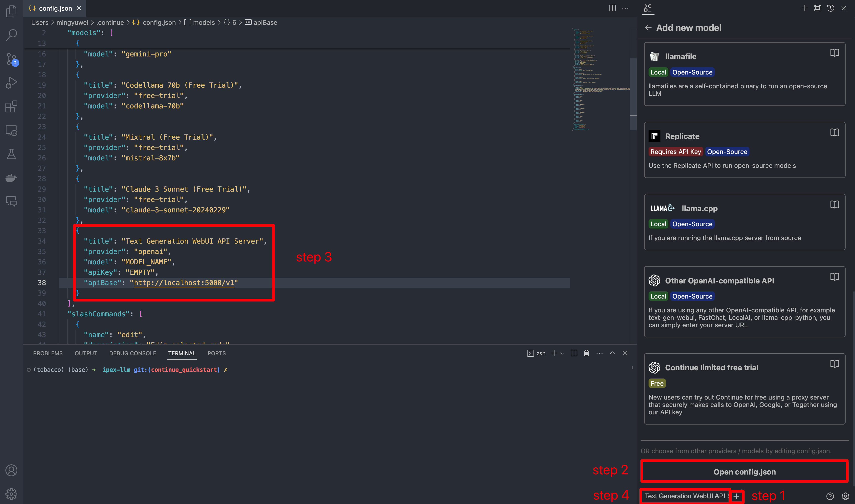The width and height of the screenshot is (855, 504).
Task: Create a new terminal with plus
Action: click(x=554, y=353)
